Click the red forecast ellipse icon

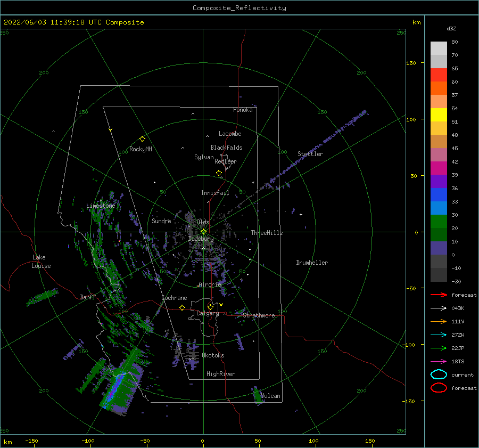[x=439, y=388]
